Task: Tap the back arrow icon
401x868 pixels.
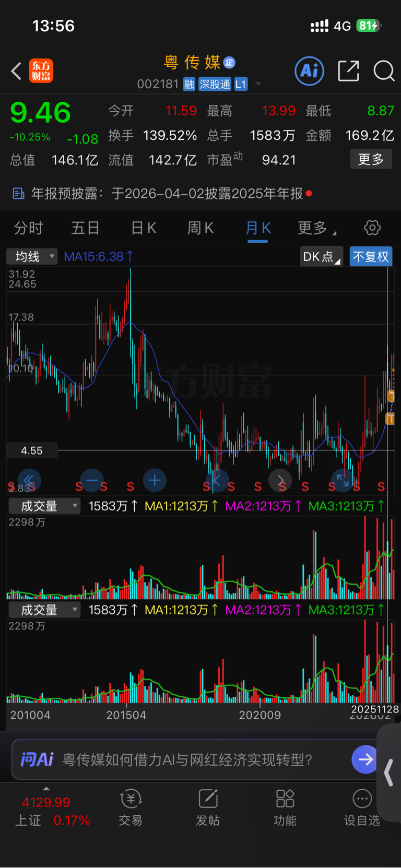Action: click(x=16, y=71)
